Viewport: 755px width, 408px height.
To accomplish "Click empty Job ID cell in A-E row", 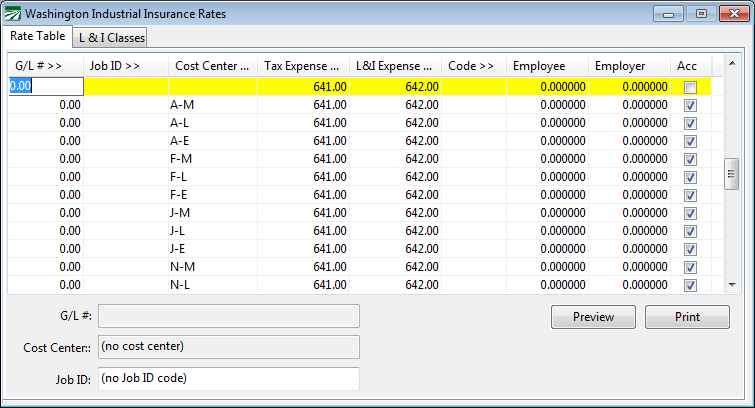I will [x=126, y=141].
